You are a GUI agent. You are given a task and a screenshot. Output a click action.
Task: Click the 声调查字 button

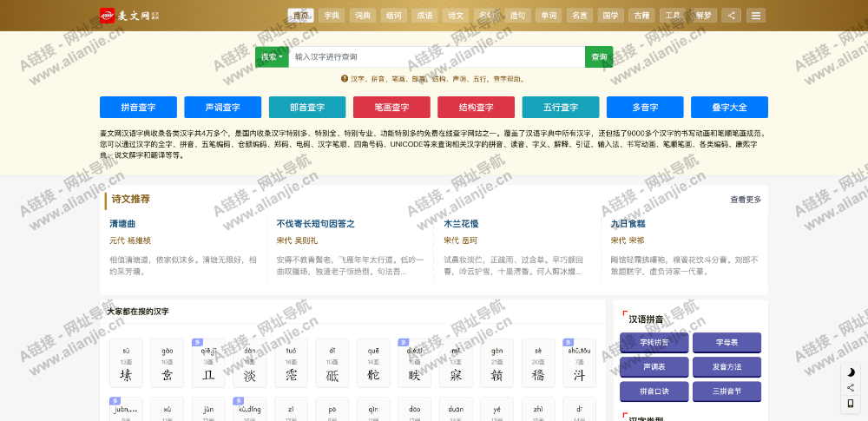222,108
